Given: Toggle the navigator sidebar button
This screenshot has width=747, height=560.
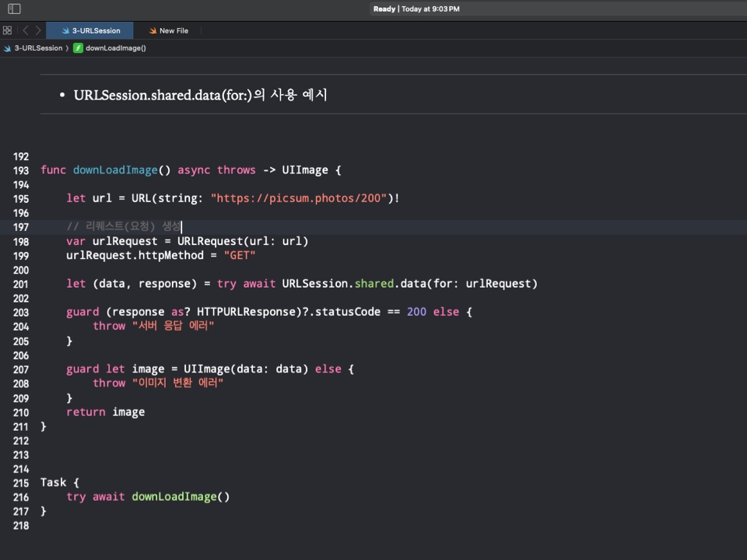Looking at the screenshot, I should tap(14, 9).
